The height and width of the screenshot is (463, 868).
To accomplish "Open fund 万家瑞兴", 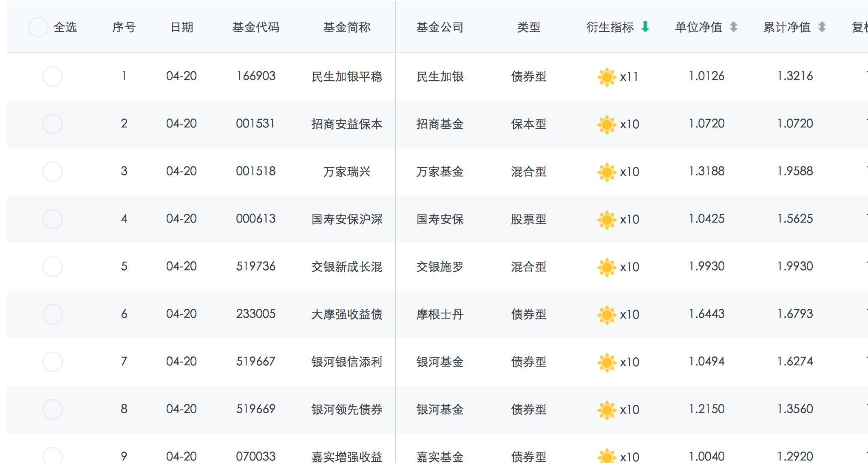I will pyautogui.click(x=347, y=172).
